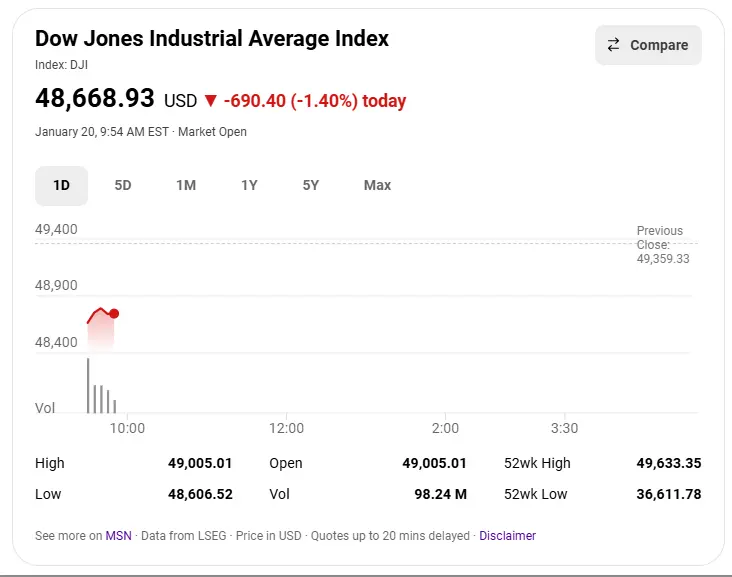Click the Vol value 98.24 M
Image resolution: width=732 pixels, height=577 pixels.
tap(439, 494)
